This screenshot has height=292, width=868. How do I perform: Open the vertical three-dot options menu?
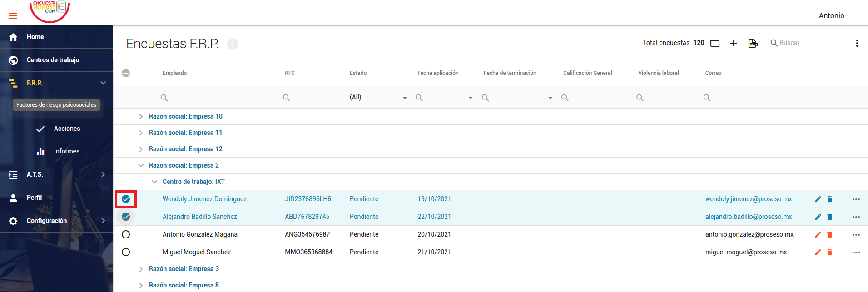pyautogui.click(x=857, y=43)
